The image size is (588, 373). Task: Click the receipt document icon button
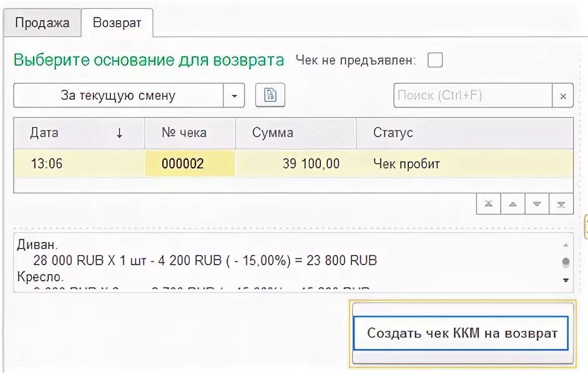click(270, 95)
